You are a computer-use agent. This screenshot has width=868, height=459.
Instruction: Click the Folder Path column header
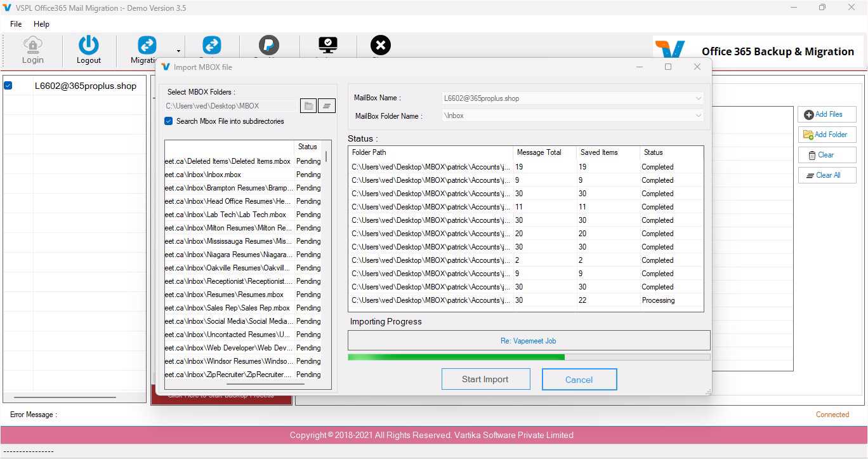[431, 152]
